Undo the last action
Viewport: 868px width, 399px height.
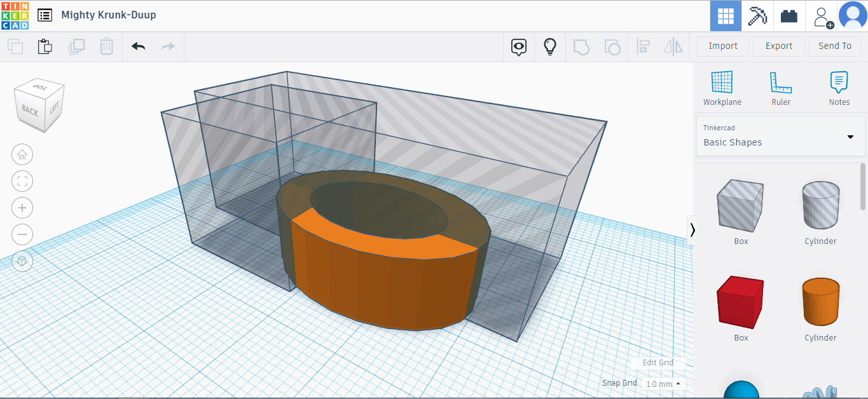coord(138,46)
